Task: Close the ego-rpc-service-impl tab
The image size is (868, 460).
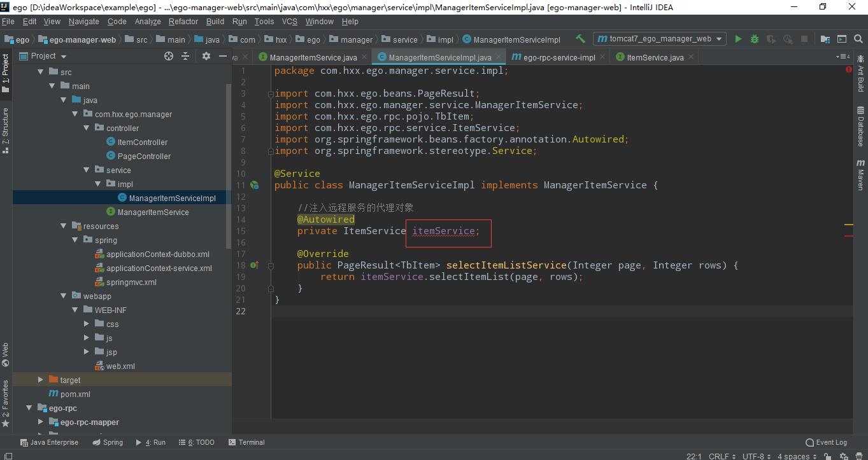Action: pos(602,57)
